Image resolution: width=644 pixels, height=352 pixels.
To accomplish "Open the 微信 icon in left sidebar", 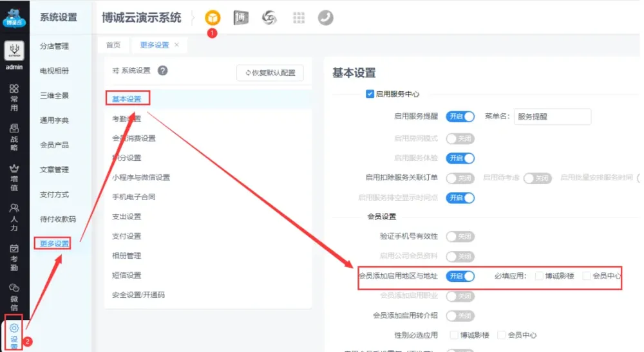I will click(14, 292).
